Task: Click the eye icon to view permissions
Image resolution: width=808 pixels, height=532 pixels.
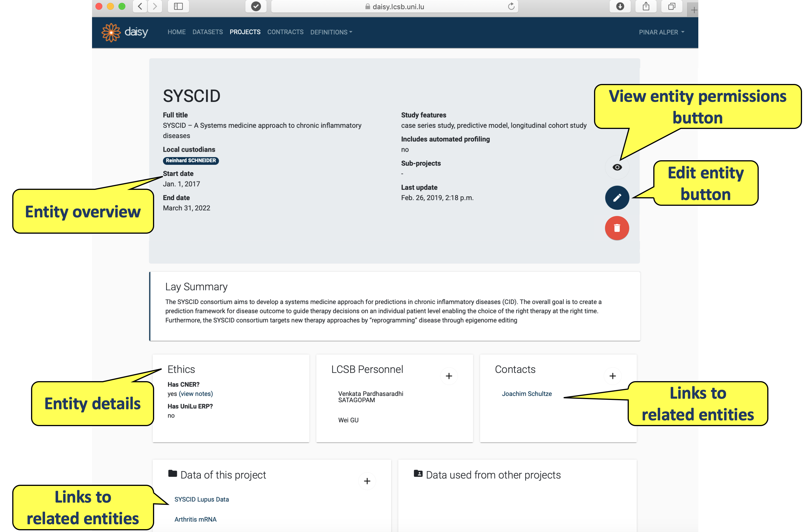Action: 617,167
